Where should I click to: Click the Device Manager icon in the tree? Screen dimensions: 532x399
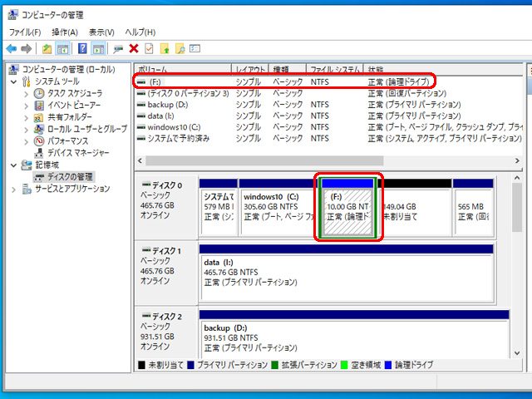point(39,153)
